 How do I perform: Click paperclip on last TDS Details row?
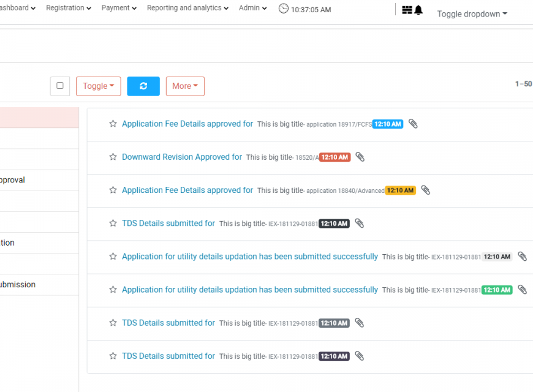click(x=360, y=356)
